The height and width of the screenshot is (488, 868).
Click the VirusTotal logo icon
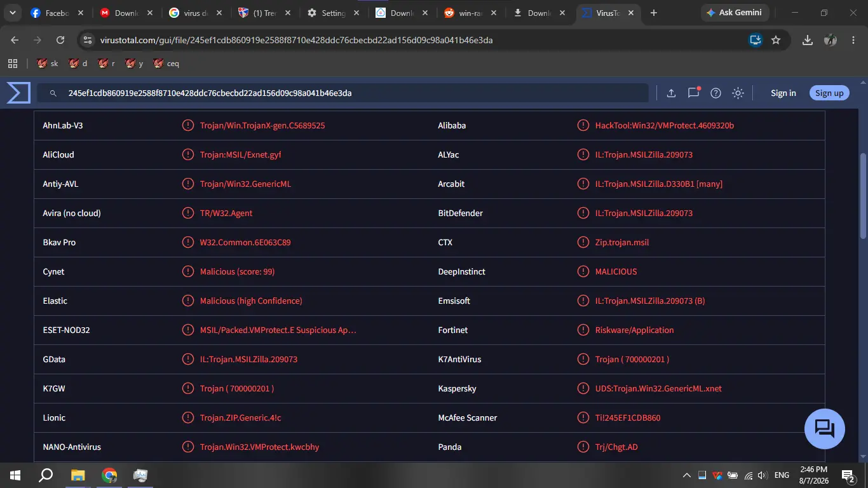(x=18, y=93)
